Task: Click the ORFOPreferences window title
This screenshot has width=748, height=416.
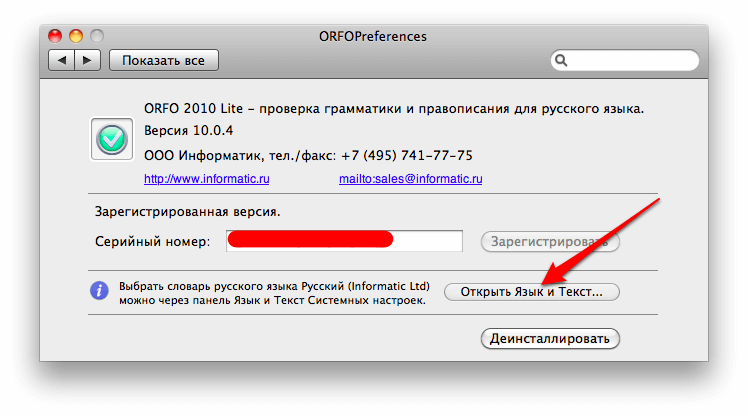Action: [373, 37]
